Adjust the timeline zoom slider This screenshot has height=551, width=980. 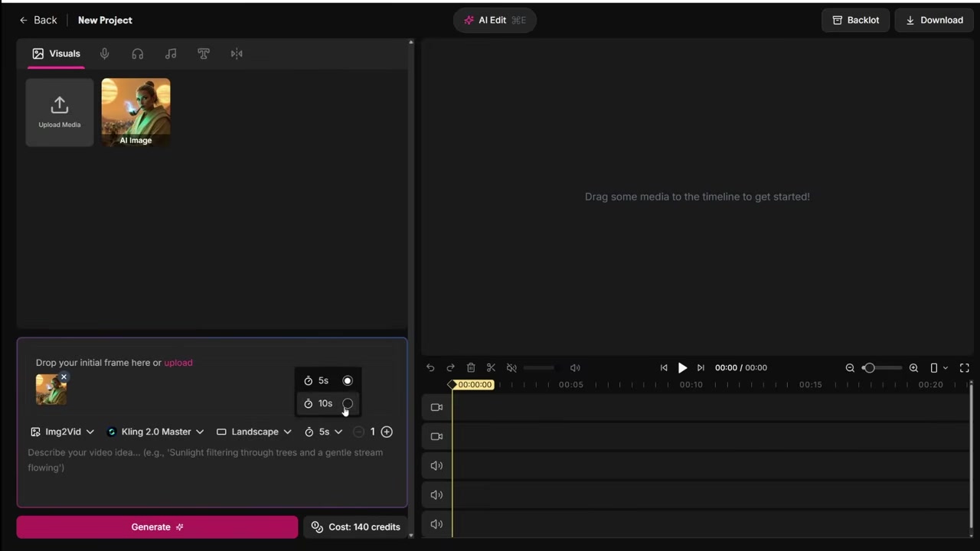pos(882,368)
